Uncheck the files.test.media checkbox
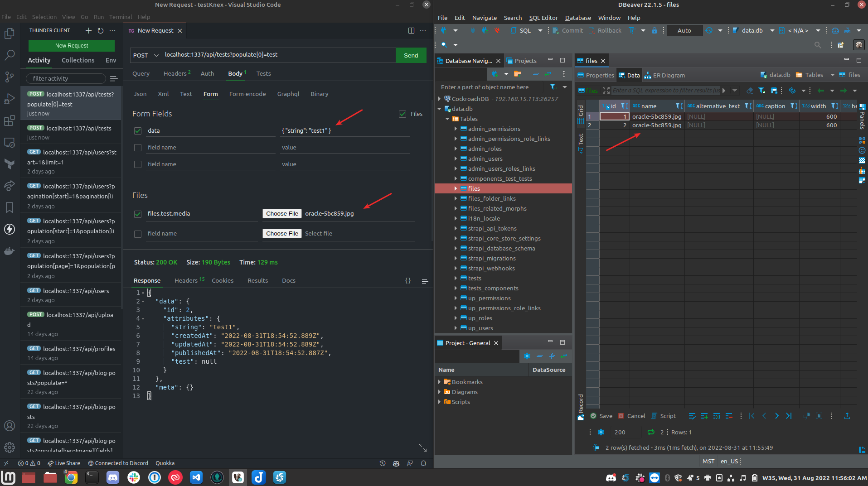This screenshot has width=868, height=486. (137, 214)
